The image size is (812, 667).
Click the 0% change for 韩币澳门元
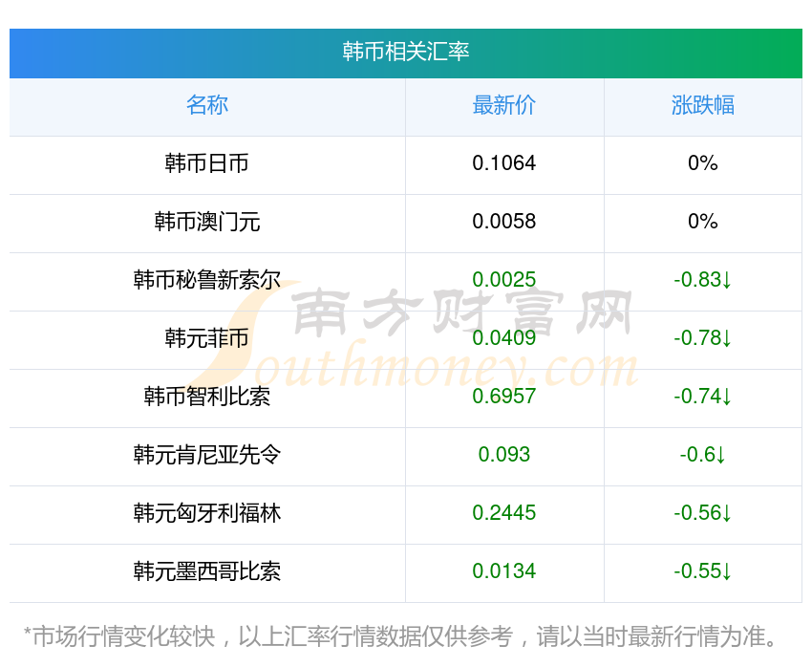pos(703,222)
